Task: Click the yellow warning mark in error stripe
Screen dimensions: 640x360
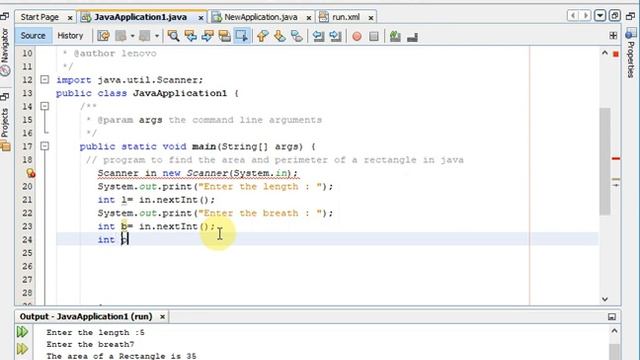Action: tap(616, 179)
